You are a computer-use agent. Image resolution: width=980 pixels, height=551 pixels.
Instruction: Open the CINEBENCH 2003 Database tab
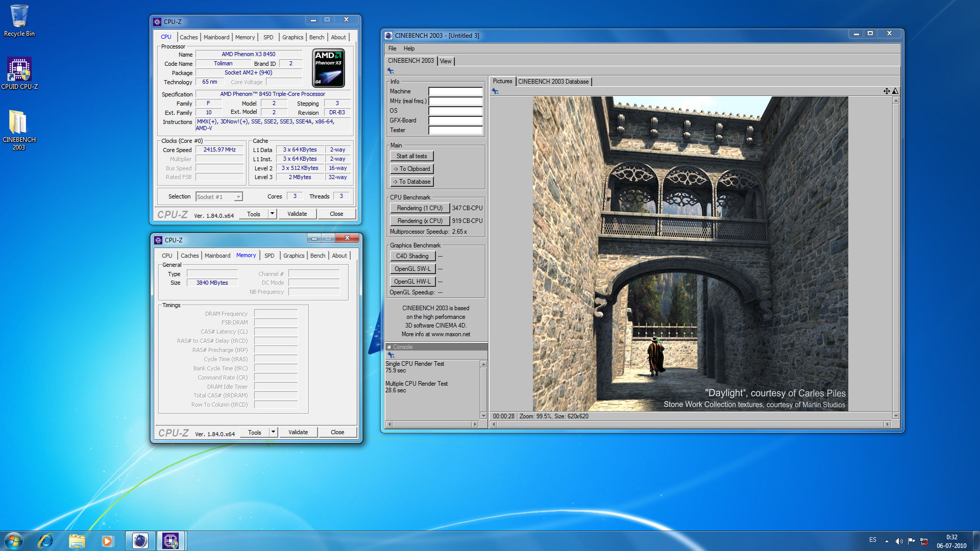(x=553, y=82)
